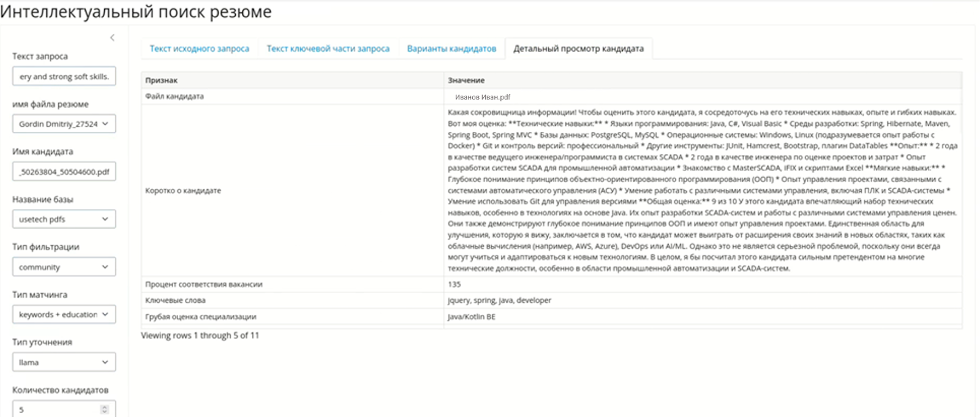
Task: Select the 'Детальный просмотр кандидата' tab
Action: pos(578,48)
